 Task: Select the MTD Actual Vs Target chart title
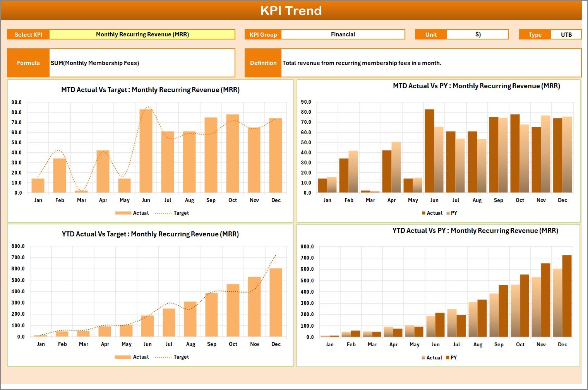[x=150, y=89]
